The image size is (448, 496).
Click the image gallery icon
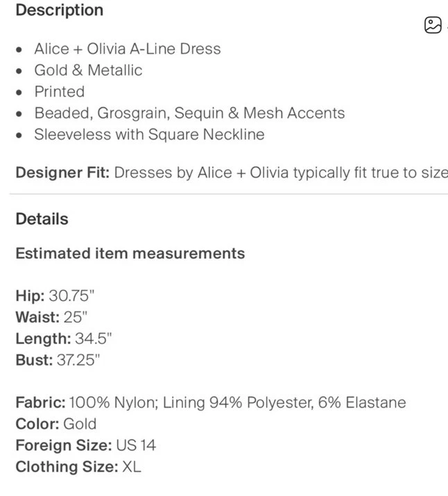pyautogui.click(x=433, y=26)
